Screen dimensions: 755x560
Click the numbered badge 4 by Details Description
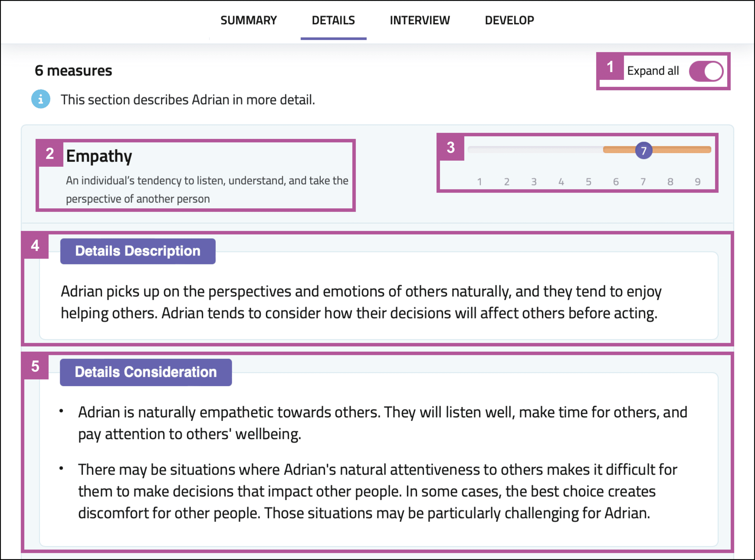pos(35,245)
